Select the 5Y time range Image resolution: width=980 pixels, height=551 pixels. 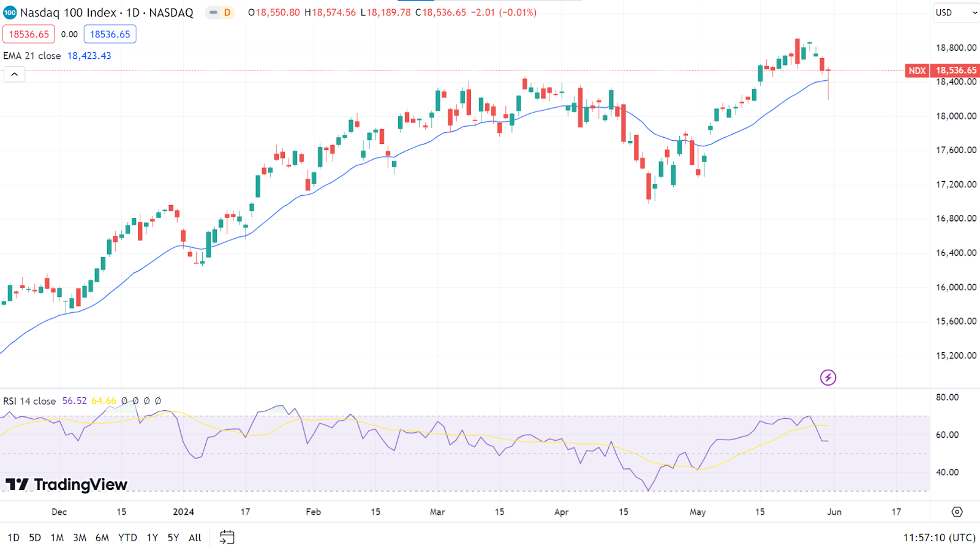click(173, 538)
